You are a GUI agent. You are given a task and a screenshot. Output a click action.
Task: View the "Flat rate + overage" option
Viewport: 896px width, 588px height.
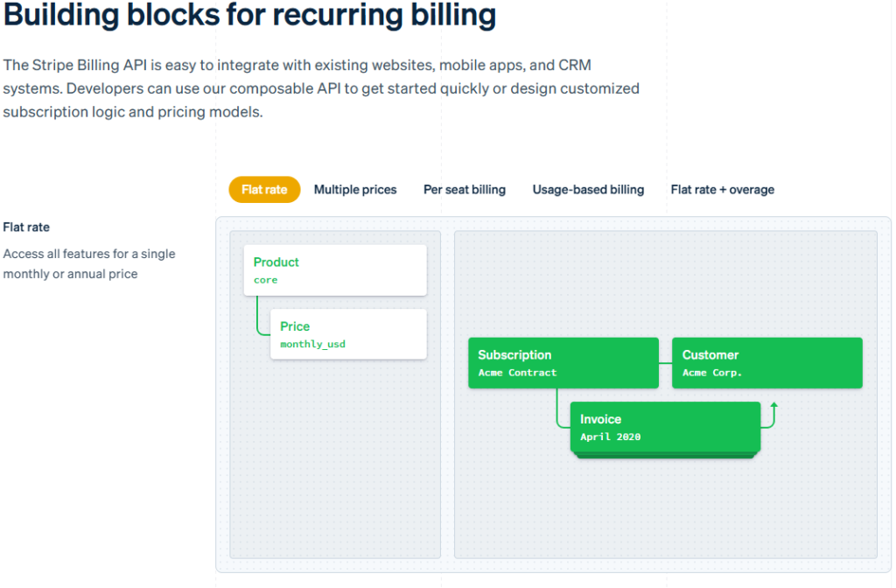point(723,189)
